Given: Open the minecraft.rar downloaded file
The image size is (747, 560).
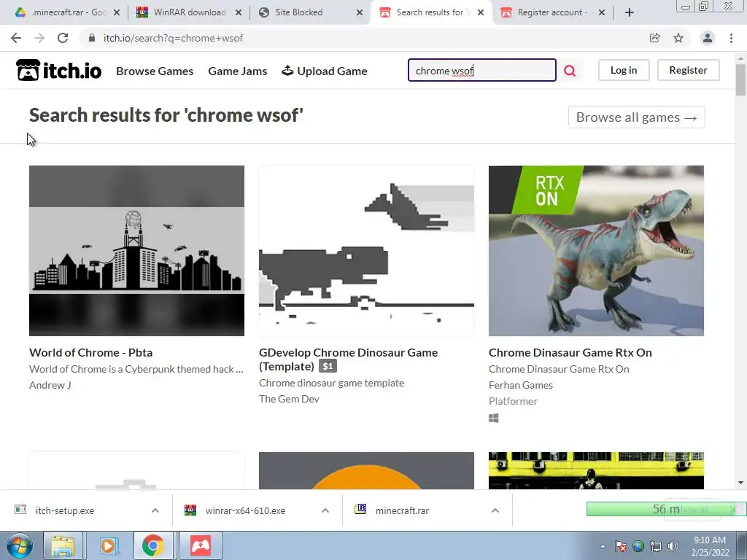Looking at the screenshot, I should [402, 510].
